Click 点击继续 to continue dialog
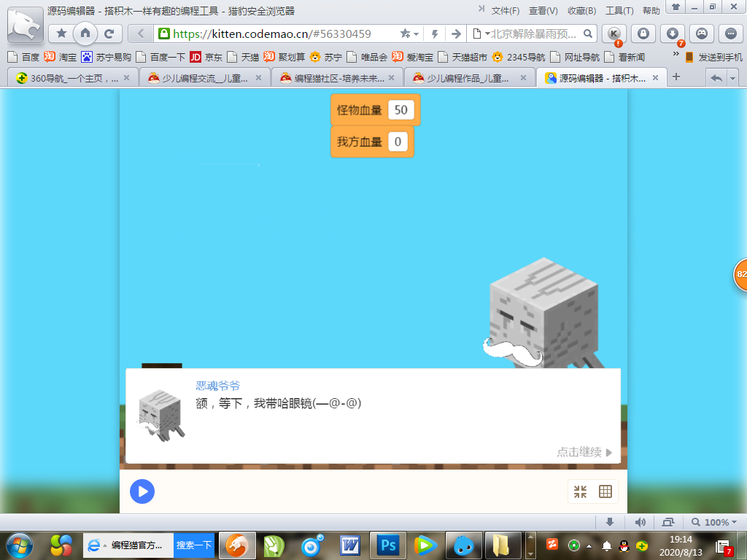This screenshot has height=560, width=747. tap(584, 452)
